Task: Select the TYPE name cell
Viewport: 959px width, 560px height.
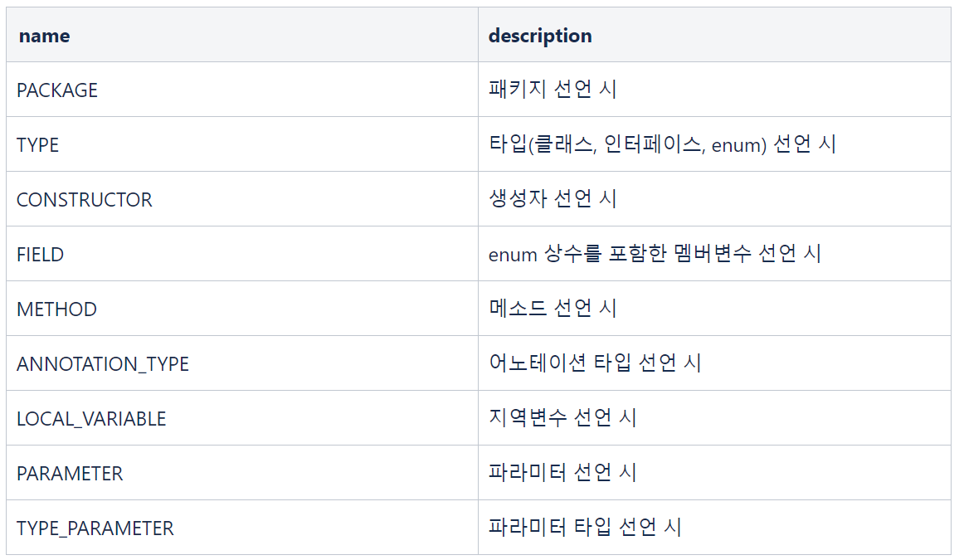Action: click(x=242, y=144)
